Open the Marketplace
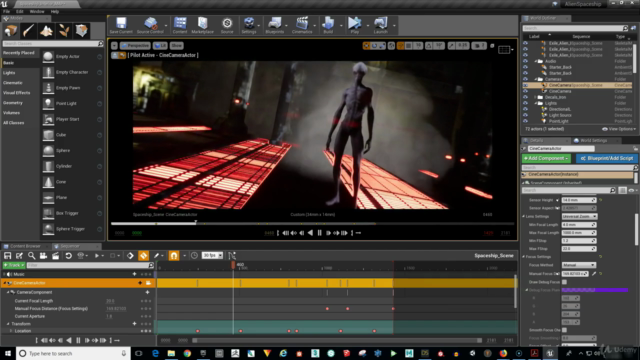Viewport: 640px width, 360px height. [202, 25]
